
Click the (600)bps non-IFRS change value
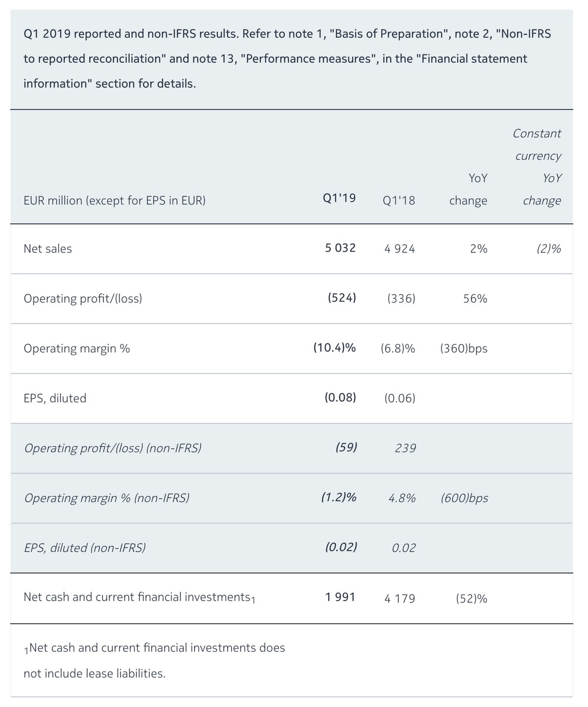[x=465, y=498]
